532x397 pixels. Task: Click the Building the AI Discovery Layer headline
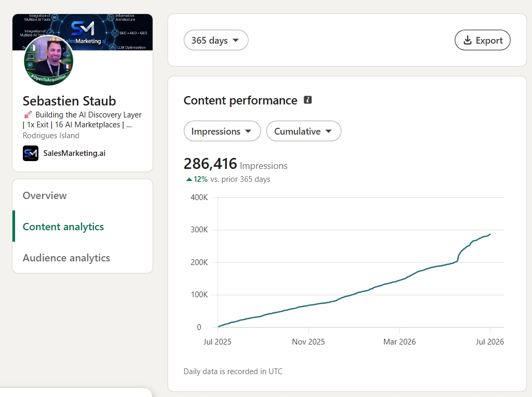coord(82,120)
